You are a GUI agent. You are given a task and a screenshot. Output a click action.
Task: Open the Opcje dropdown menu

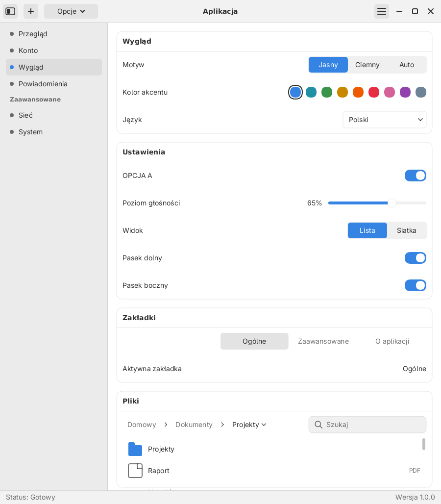71,11
